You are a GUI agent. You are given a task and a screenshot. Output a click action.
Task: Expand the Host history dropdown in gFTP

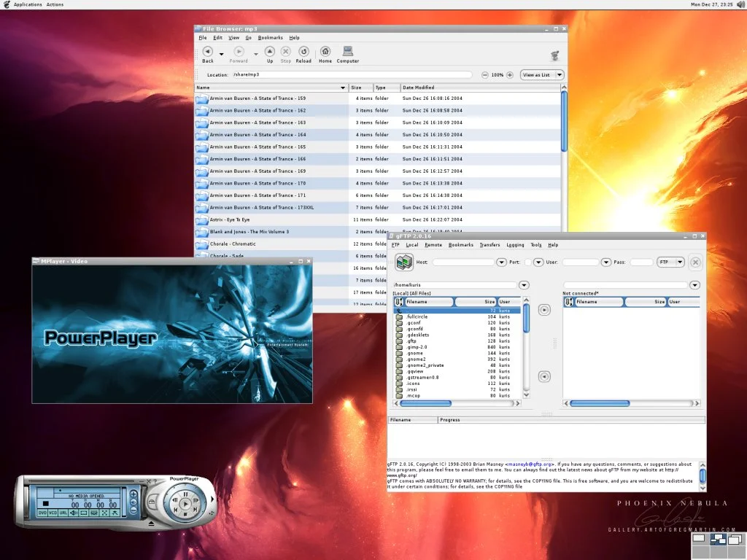coord(501,262)
